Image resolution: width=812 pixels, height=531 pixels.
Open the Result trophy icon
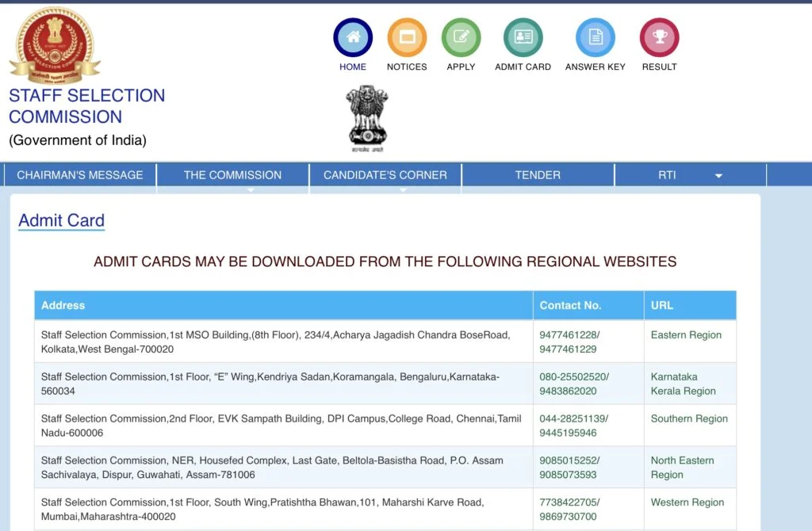point(659,37)
